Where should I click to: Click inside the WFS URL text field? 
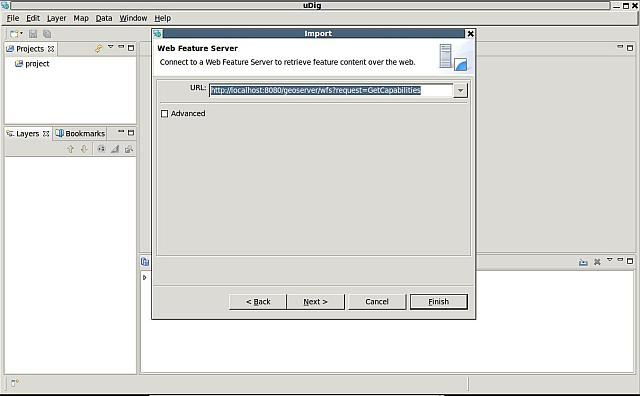click(331, 91)
